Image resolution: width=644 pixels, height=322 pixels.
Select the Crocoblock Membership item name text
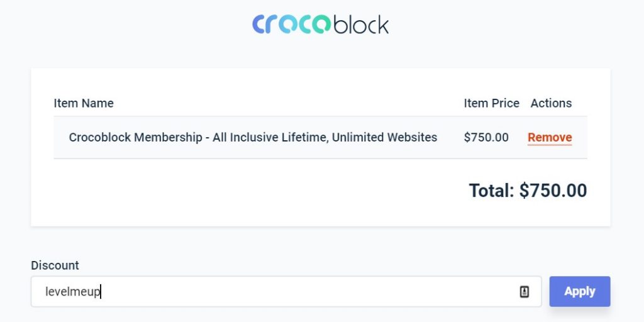(253, 137)
